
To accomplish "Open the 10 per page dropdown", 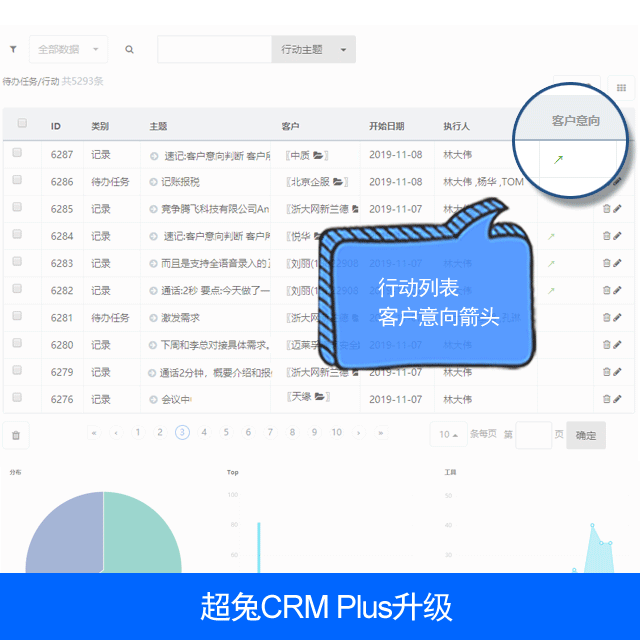I will pos(448,434).
